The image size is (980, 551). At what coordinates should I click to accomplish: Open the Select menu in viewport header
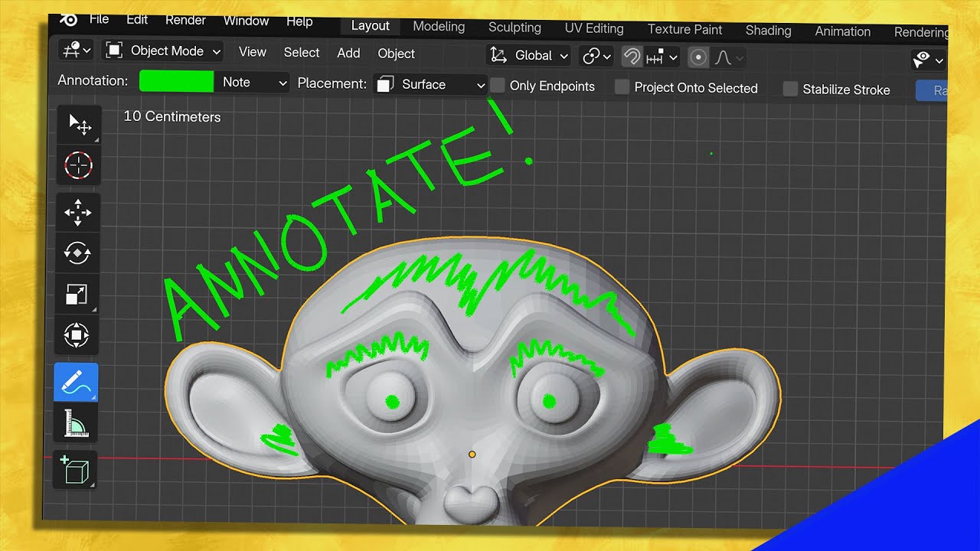[302, 53]
